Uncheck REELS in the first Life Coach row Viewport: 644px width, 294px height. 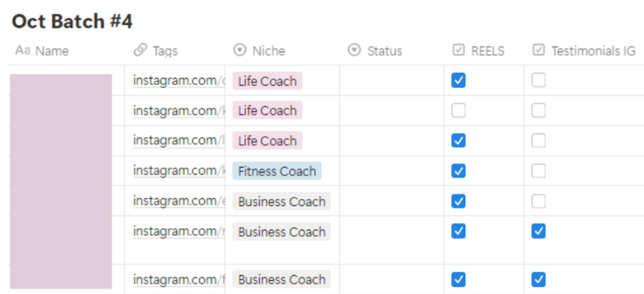point(459,80)
